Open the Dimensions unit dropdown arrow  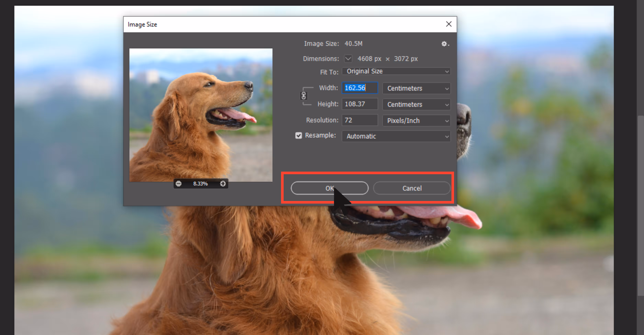[348, 59]
